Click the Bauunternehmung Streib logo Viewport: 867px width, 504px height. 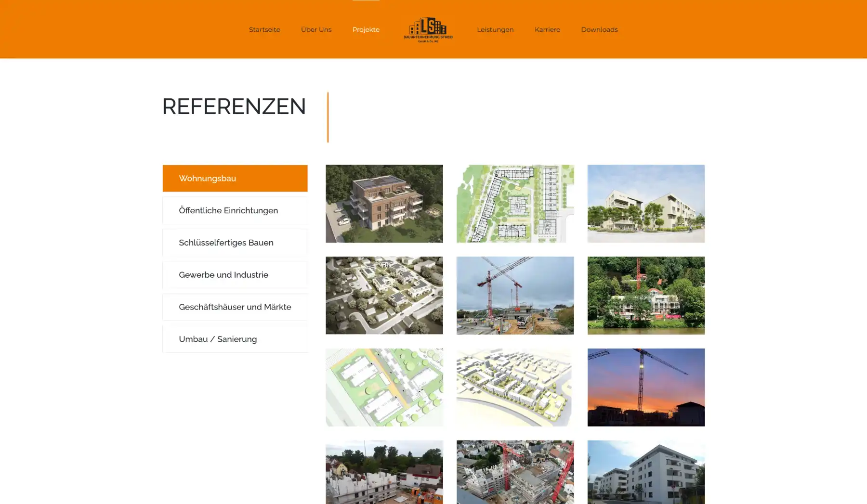pos(428,30)
